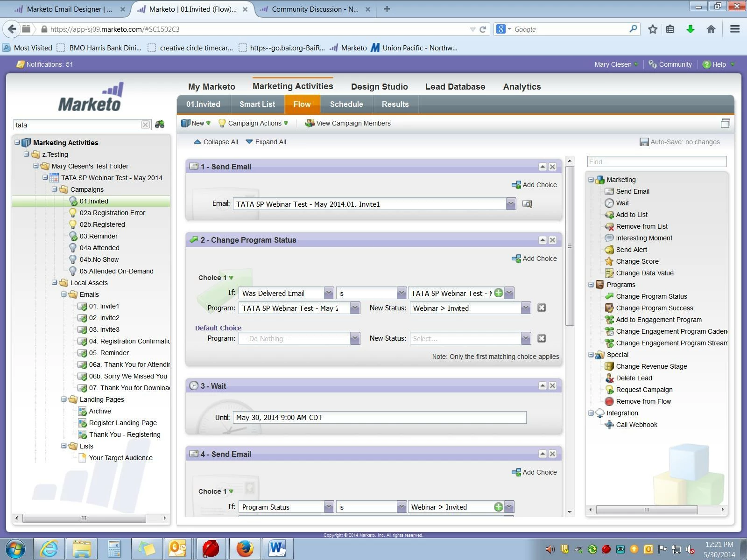Collapse step 2 - Change Program Status
Viewport: 747px width, 560px height.
pos(542,240)
